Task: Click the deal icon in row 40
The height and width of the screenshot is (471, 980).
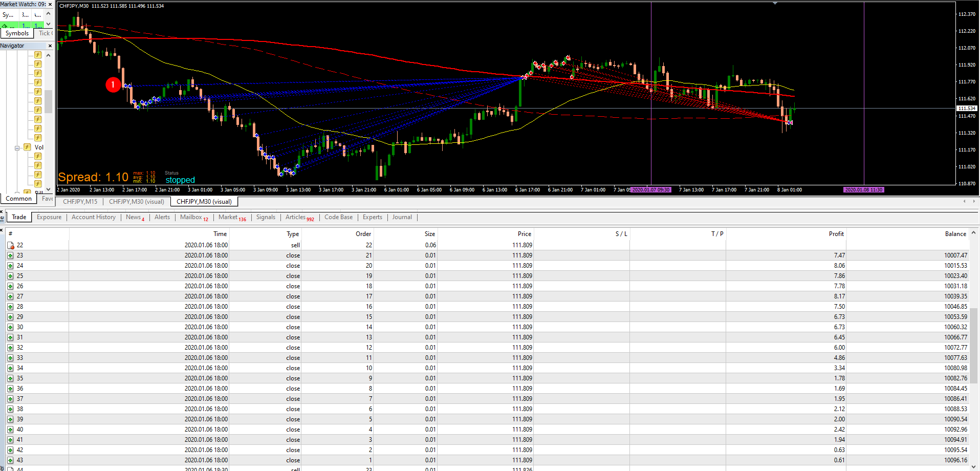Action: (10, 430)
